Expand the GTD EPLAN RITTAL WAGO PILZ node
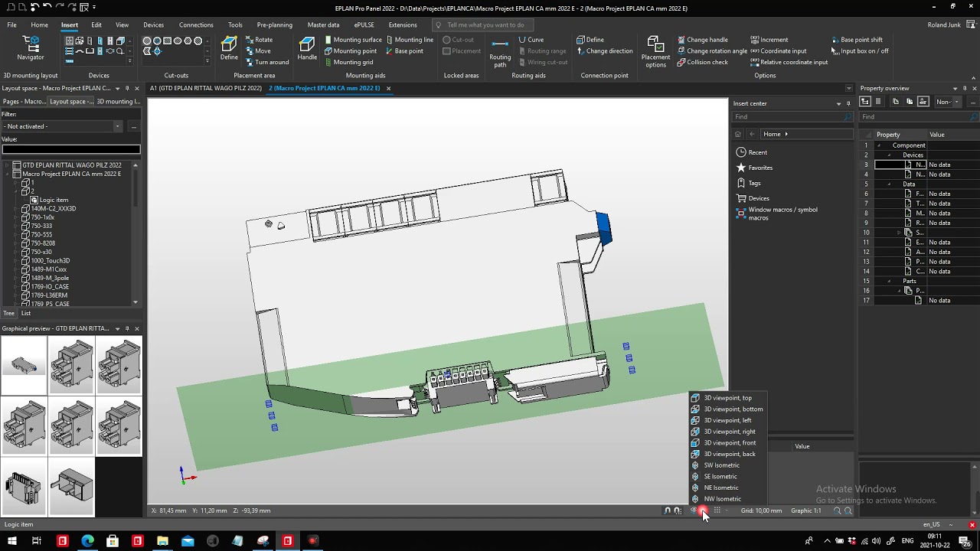Image resolution: width=980 pixels, height=551 pixels. coord(7,165)
